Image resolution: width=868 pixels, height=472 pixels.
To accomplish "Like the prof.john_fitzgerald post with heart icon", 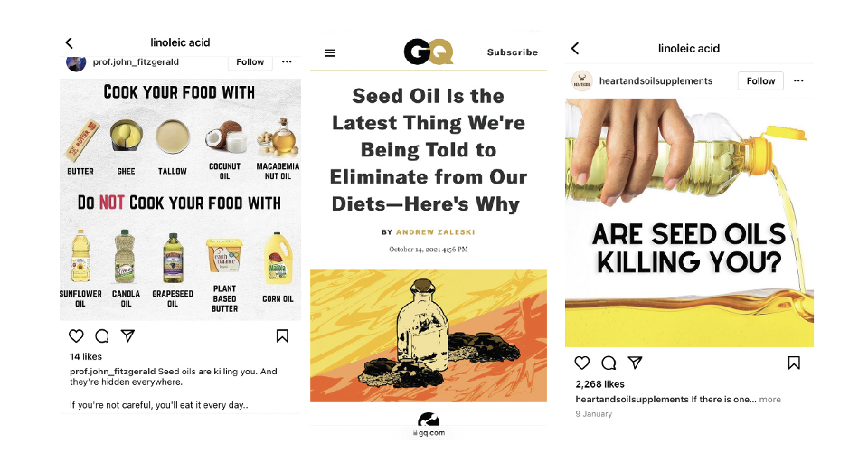I will pyautogui.click(x=76, y=335).
